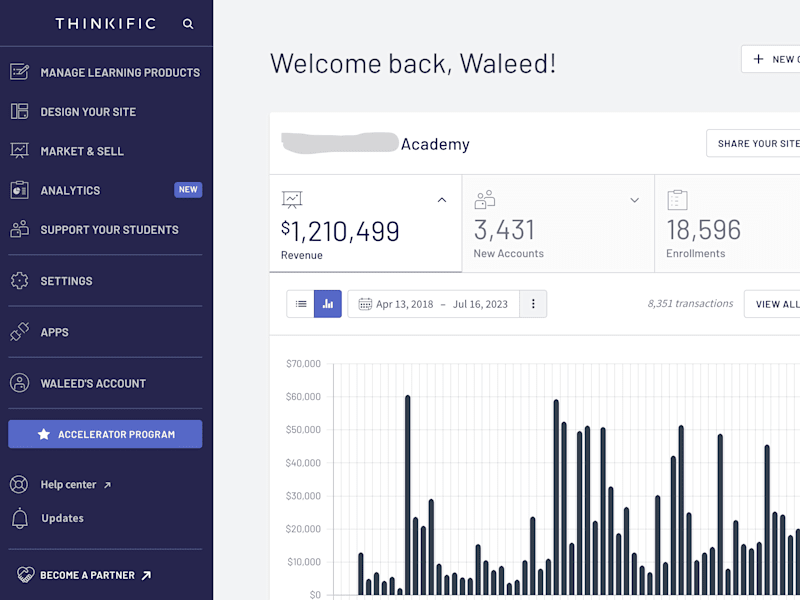Click the handshake heart partner icon
Viewport: 800px width, 600px height.
[25, 575]
